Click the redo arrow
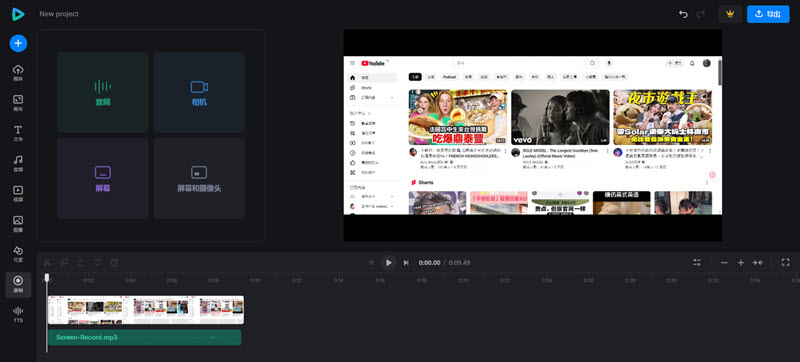 701,14
